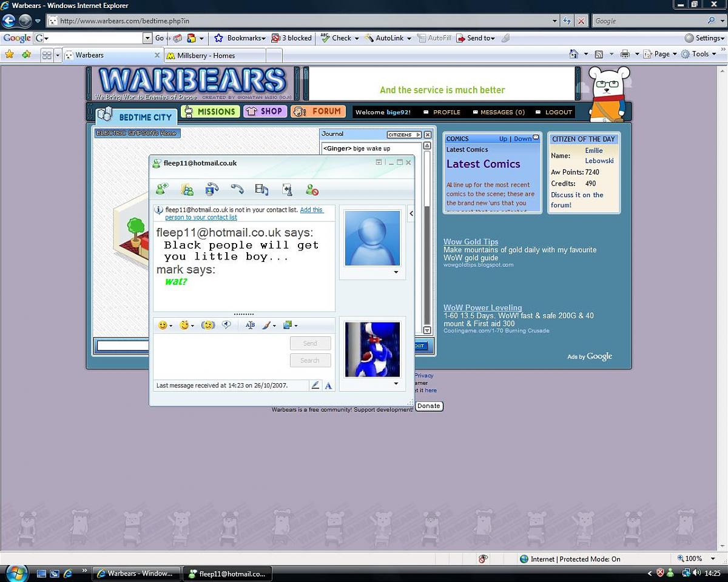Switch to text typing mode (A icon)

(x=328, y=385)
